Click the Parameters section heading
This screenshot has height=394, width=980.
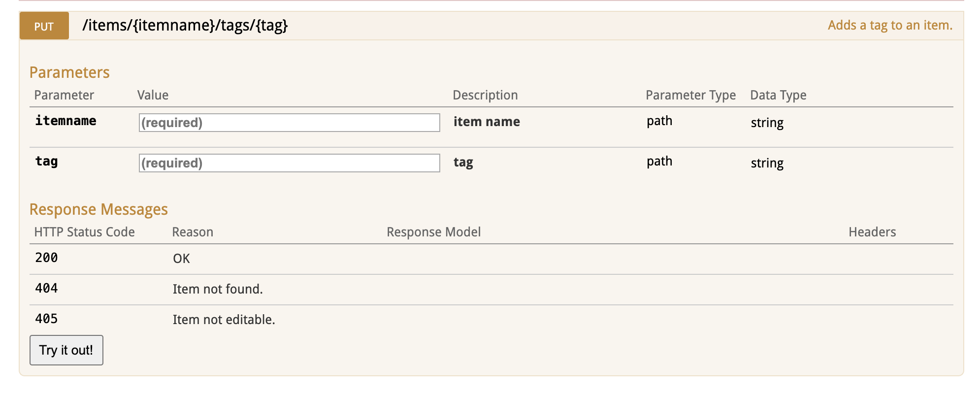(69, 72)
